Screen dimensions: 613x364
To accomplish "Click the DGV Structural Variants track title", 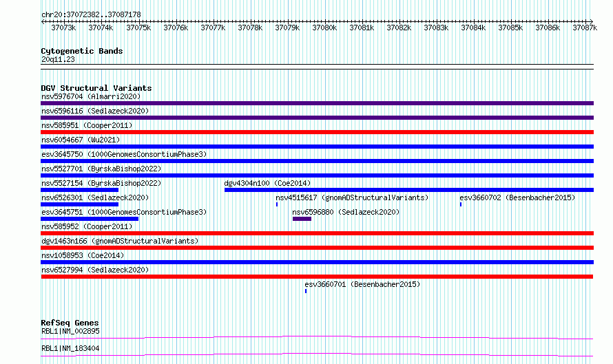I will [96, 88].
